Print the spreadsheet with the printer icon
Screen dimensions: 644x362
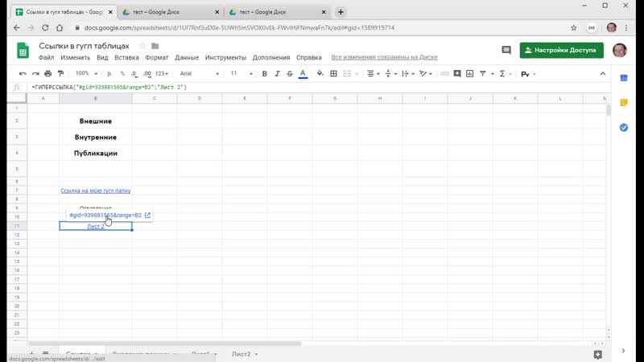coord(48,73)
